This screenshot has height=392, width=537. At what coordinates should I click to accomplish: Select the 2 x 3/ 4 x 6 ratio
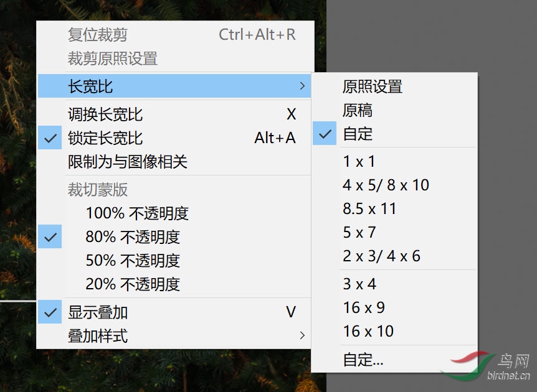click(x=394, y=256)
